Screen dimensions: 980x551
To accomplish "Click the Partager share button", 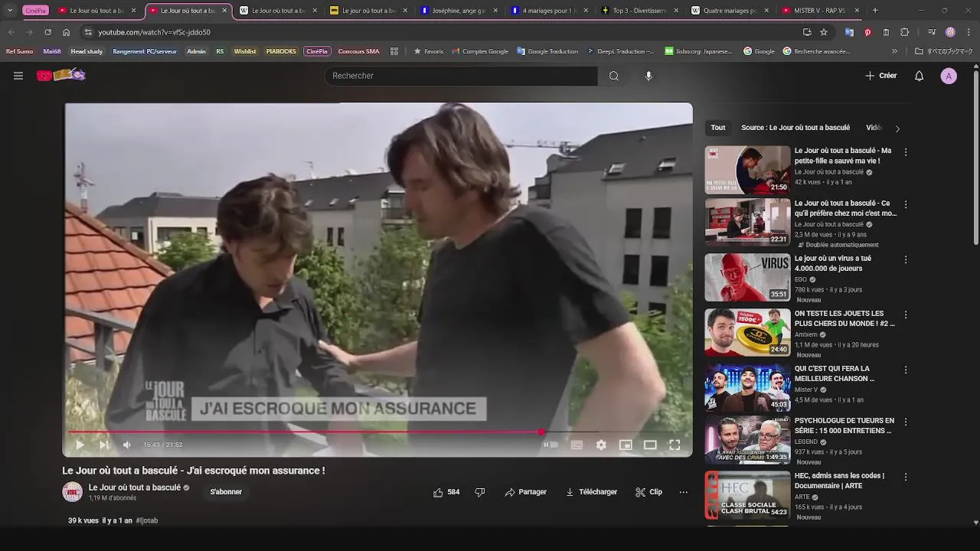I will coord(526,492).
